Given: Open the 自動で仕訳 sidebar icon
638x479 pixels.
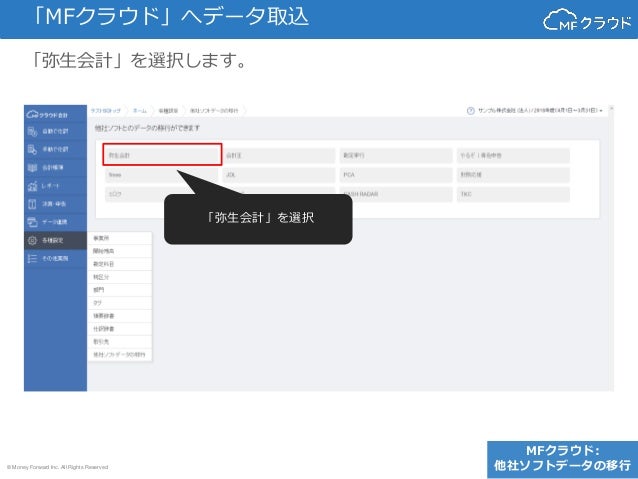Looking at the screenshot, I should [33, 131].
